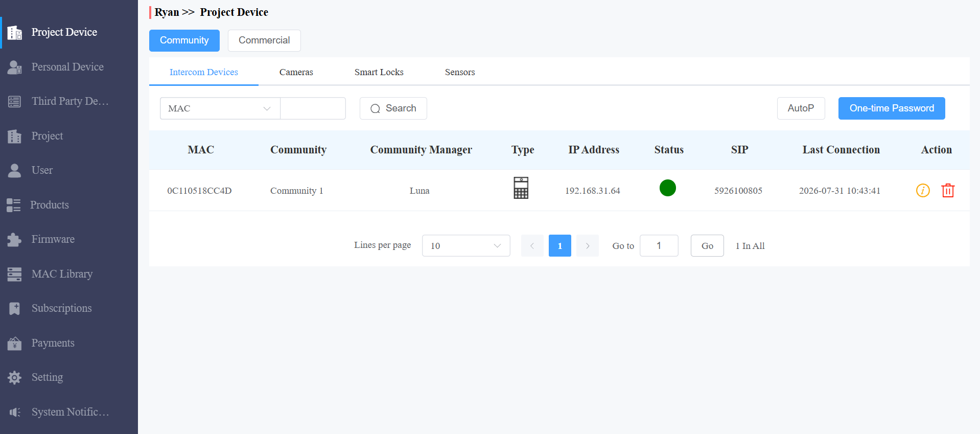
Task: Select the Commercial view tab
Action: click(264, 40)
